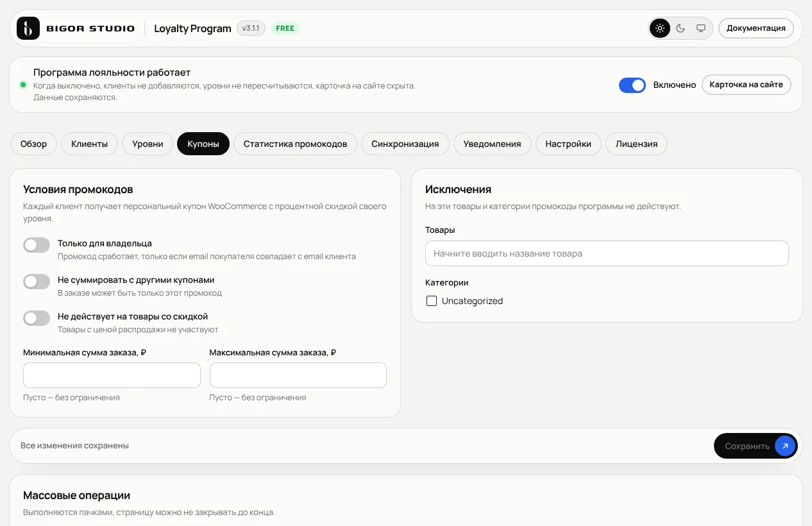Click the Категории label
Viewport: 812px width, 526px height.
coord(447,282)
